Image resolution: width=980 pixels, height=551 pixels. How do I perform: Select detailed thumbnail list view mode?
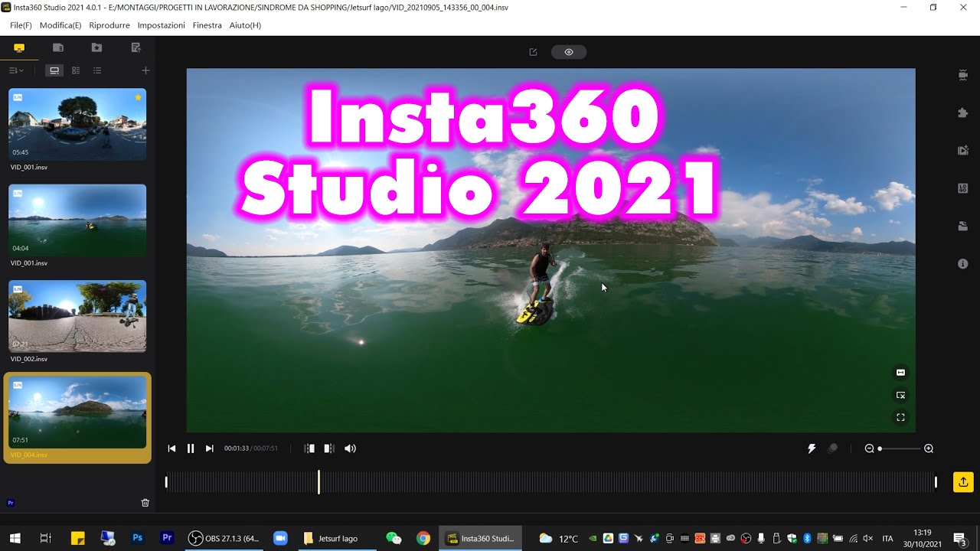[76, 70]
